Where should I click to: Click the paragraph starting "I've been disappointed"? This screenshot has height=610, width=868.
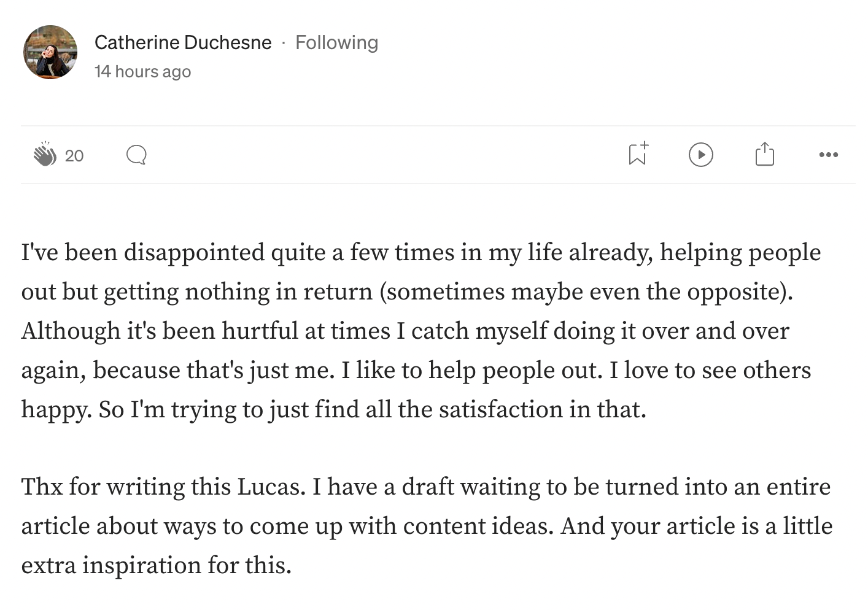coord(421,331)
